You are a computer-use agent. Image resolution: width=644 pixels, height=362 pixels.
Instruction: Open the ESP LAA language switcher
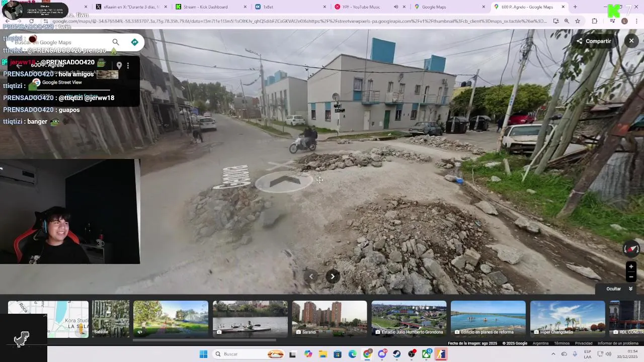(588, 354)
